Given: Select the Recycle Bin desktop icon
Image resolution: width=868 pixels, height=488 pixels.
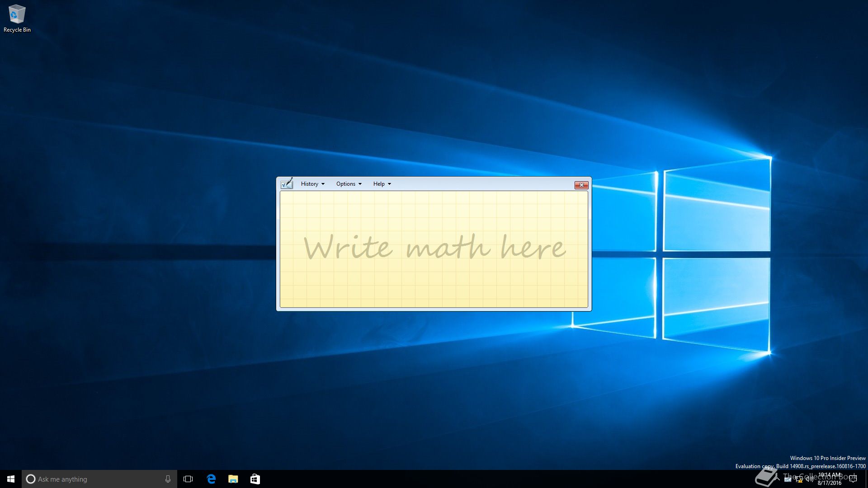Looking at the screenshot, I should coord(17,19).
